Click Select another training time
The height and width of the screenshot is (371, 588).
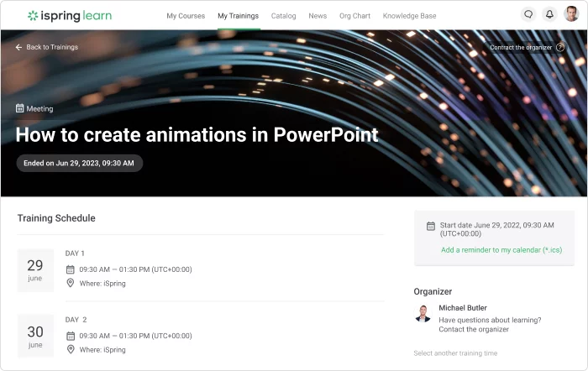click(455, 353)
